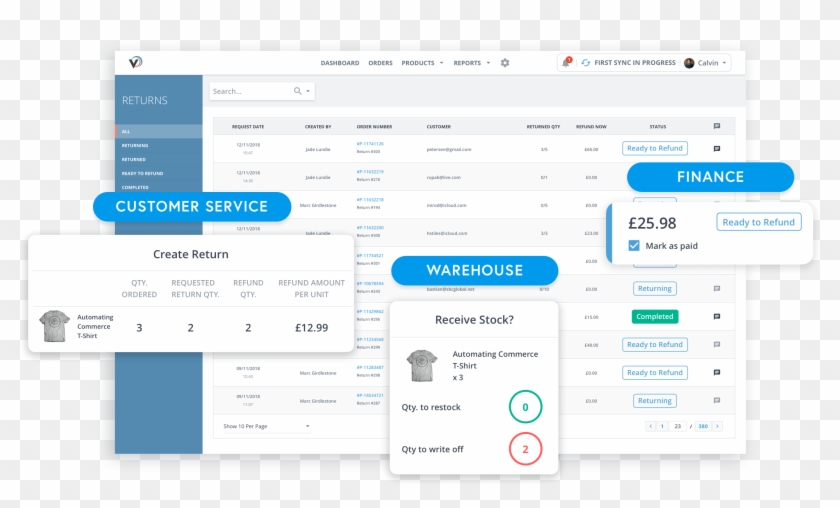Open the Dashboard menu item
The width and height of the screenshot is (840, 508).
coord(340,63)
